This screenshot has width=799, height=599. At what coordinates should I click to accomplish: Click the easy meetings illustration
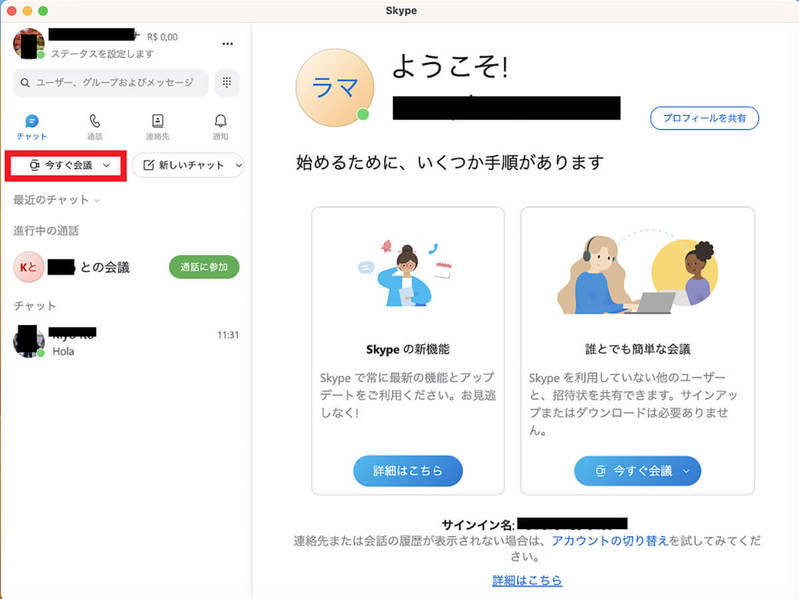[637, 273]
